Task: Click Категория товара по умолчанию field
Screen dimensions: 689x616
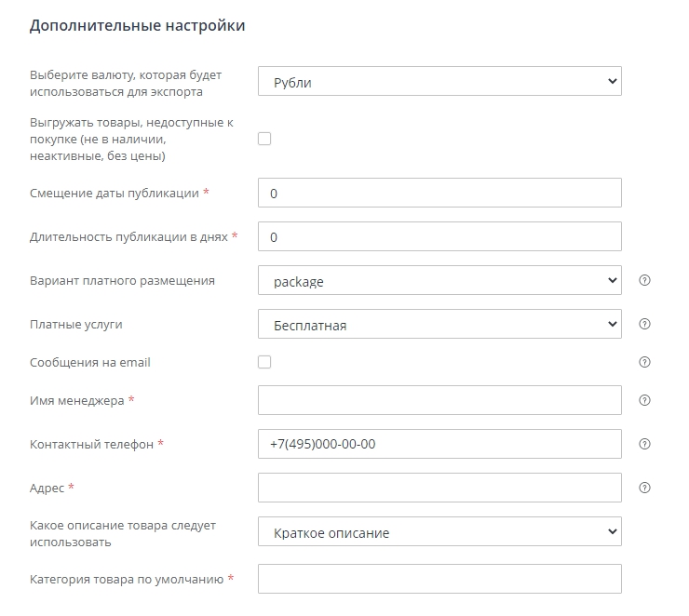Action: point(439,579)
